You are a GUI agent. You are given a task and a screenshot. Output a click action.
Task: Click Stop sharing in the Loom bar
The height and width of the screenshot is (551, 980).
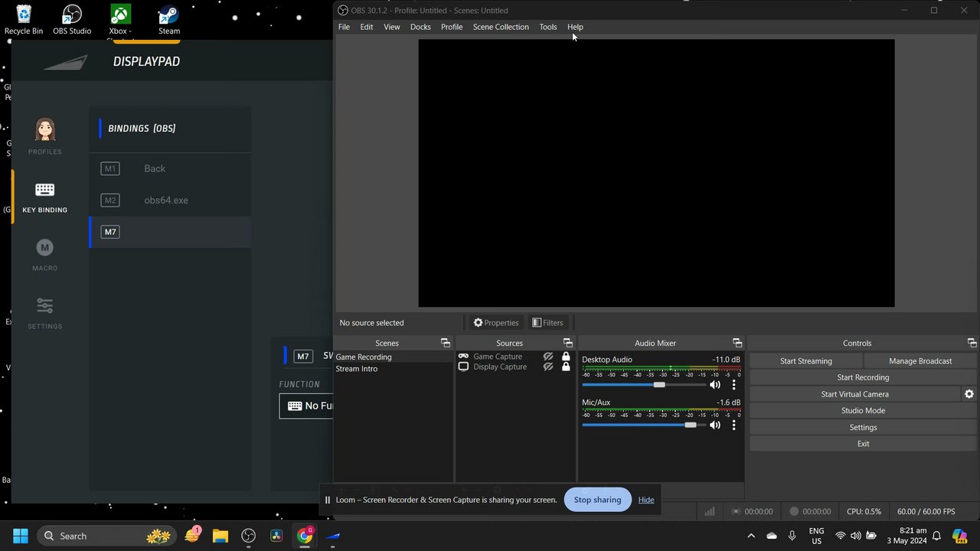coord(597,500)
